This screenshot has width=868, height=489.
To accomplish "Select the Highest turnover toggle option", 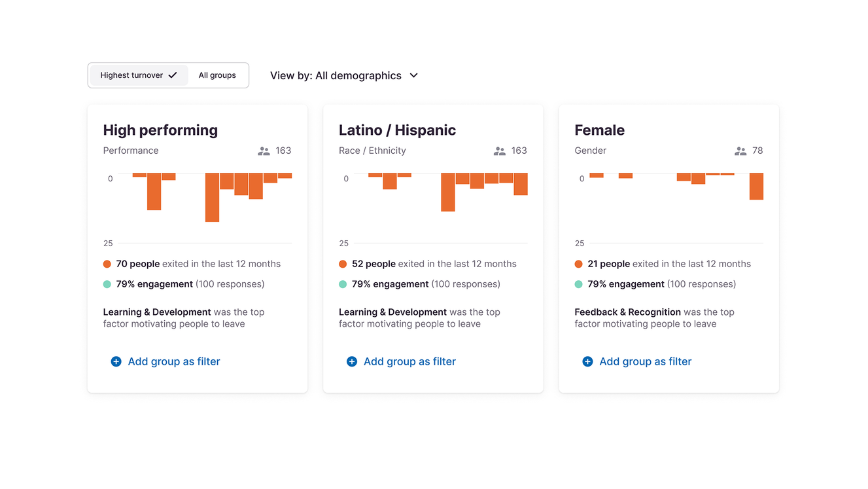I will point(139,75).
